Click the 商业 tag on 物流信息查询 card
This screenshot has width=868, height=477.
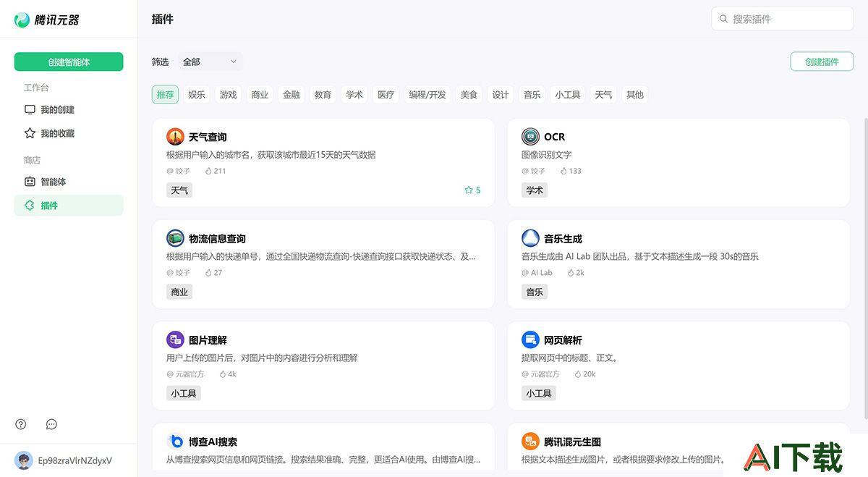click(x=179, y=292)
